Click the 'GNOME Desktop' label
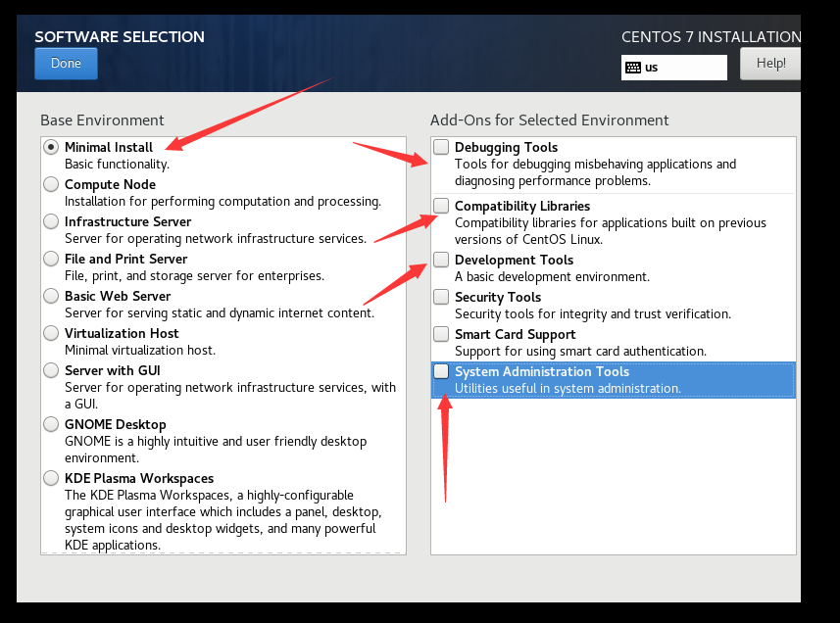840x623 pixels. (x=116, y=424)
